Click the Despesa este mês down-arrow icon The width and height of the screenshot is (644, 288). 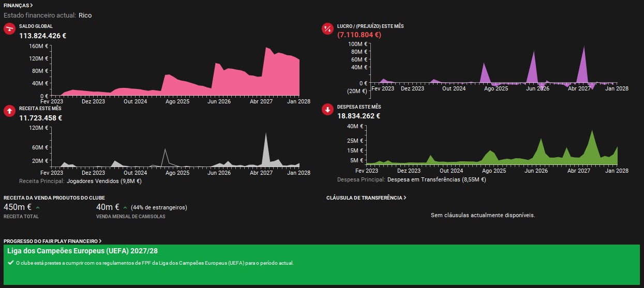pyautogui.click(x=327, y=110)
